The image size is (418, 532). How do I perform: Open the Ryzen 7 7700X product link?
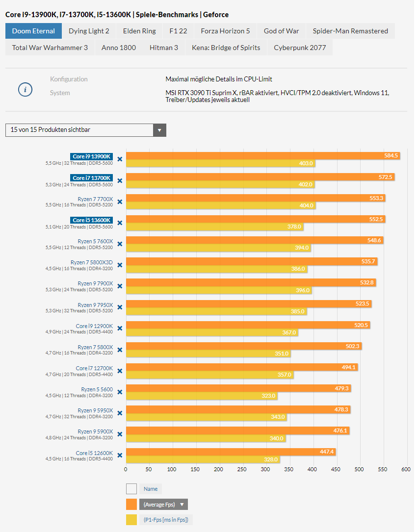(95, 199)
